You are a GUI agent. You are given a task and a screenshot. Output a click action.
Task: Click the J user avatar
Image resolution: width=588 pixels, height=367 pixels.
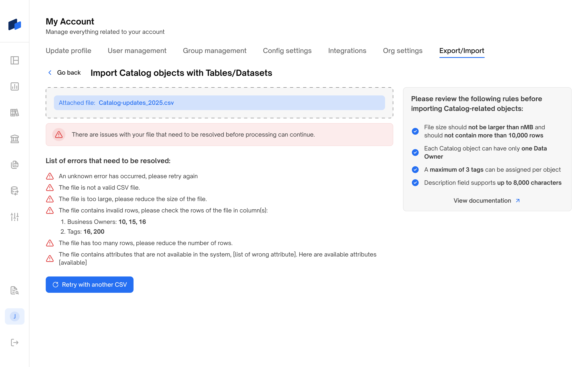(x=14, y=316)
